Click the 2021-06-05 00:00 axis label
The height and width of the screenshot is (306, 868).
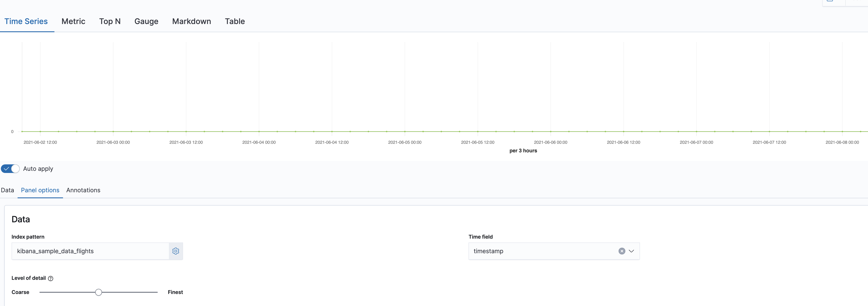point(405,142)
